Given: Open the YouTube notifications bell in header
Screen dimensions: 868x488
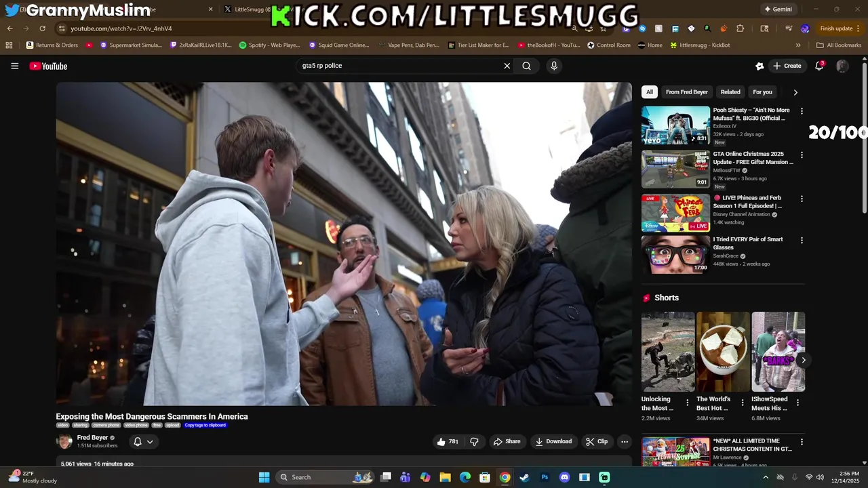Looking at the screenshot, I should [x=819, y=66].
